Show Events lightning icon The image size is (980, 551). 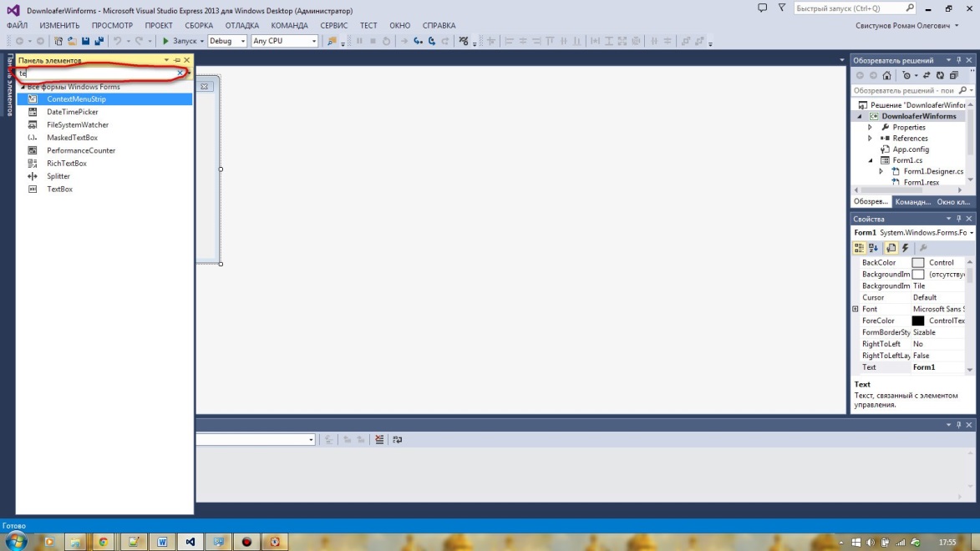906,248
